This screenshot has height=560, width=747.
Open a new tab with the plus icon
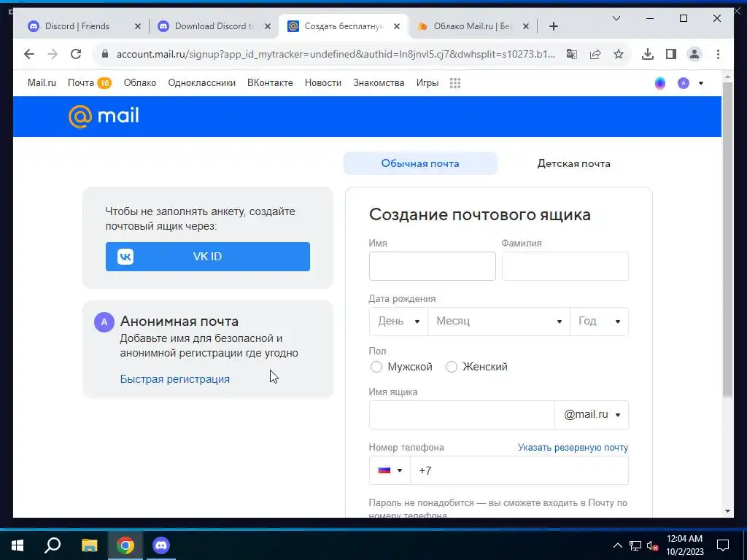coord(553,27)
